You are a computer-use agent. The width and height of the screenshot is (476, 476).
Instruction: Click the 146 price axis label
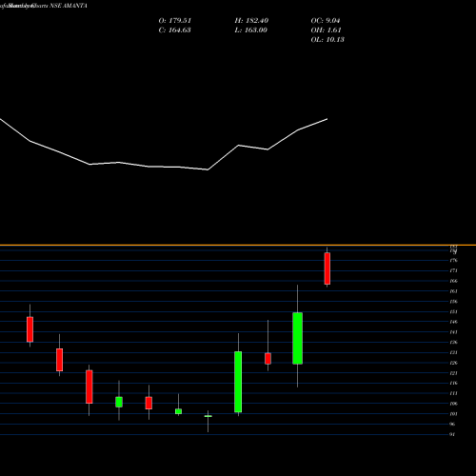point(454,322)
